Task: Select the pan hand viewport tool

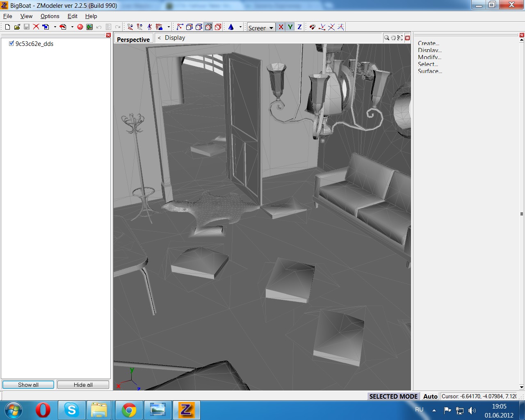Action: coord(393,38)
